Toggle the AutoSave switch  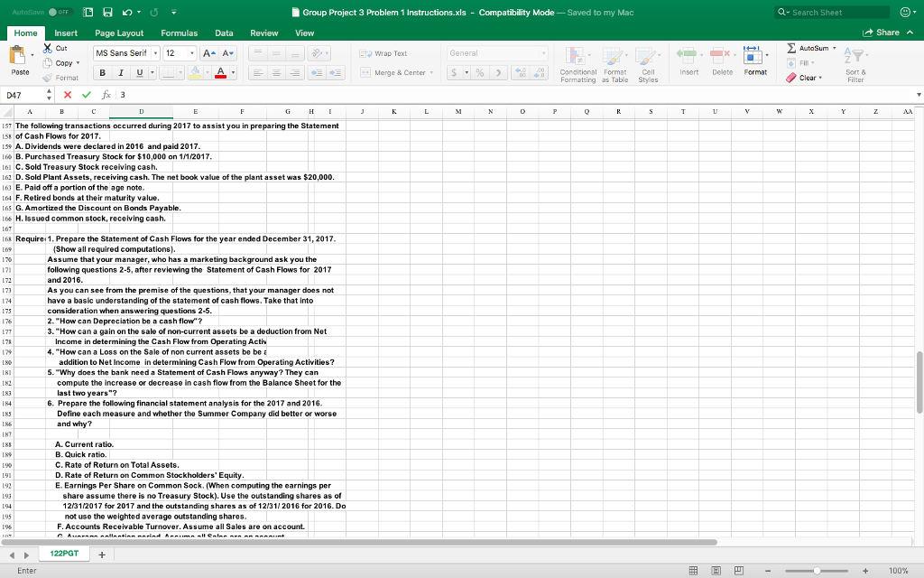point(59,12)
